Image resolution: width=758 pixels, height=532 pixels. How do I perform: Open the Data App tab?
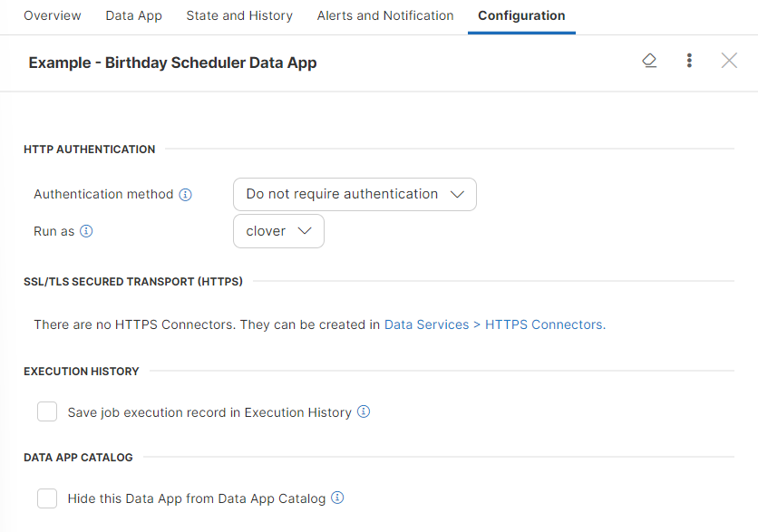[133, 15]
